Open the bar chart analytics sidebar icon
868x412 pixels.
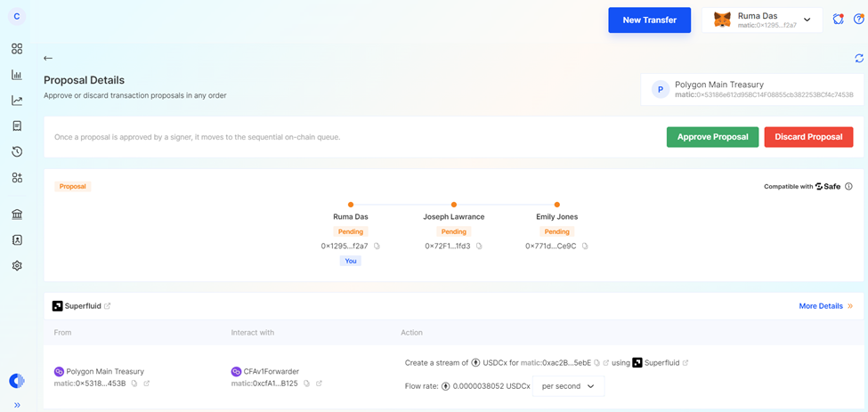tap(17, 75)
